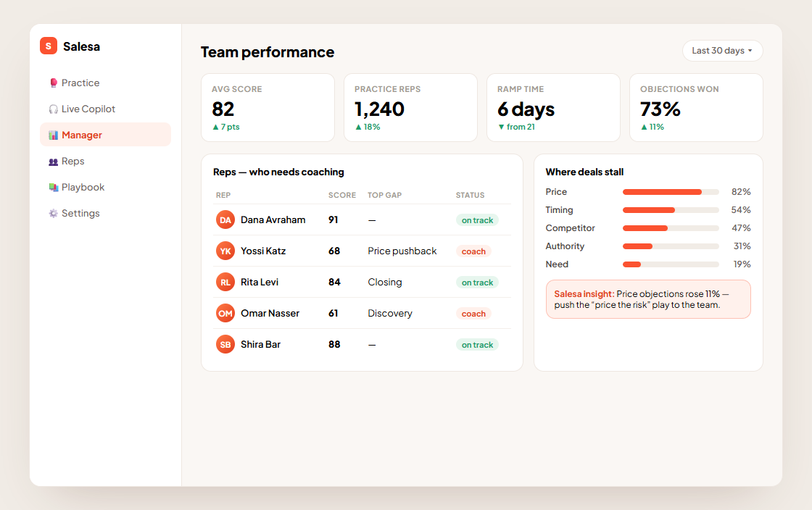This screenshot has width=812, height=510.
Task: Click the Timing stall progress bar
Action: [671, 210]
